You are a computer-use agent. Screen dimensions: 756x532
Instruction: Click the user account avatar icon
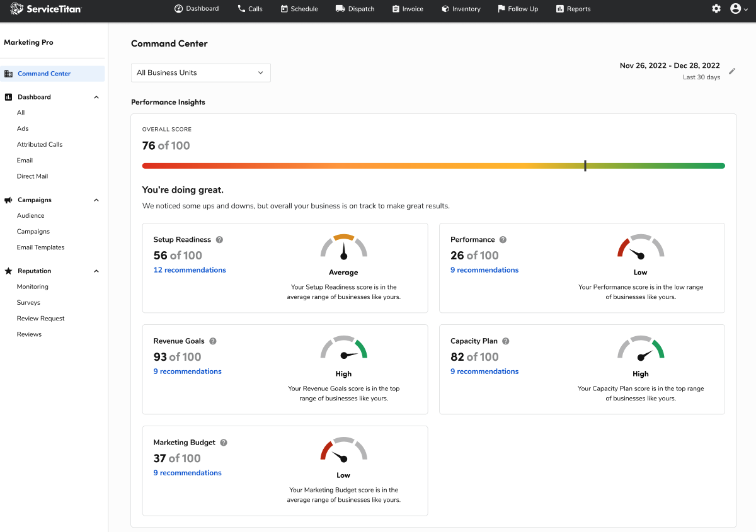(735, 9)
